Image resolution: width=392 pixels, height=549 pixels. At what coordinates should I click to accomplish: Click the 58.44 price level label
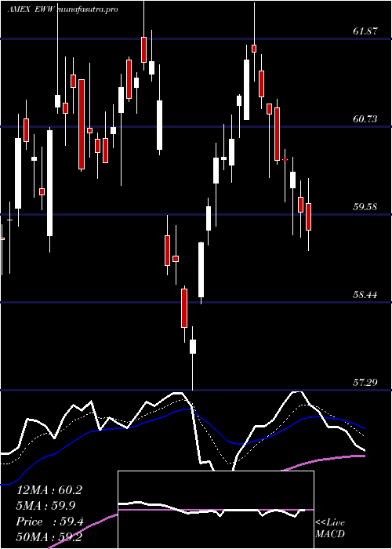tap(365, 294)
